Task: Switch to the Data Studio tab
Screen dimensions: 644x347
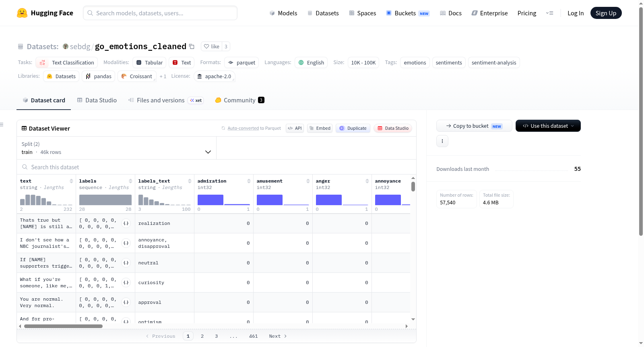Action: [97, 100]
